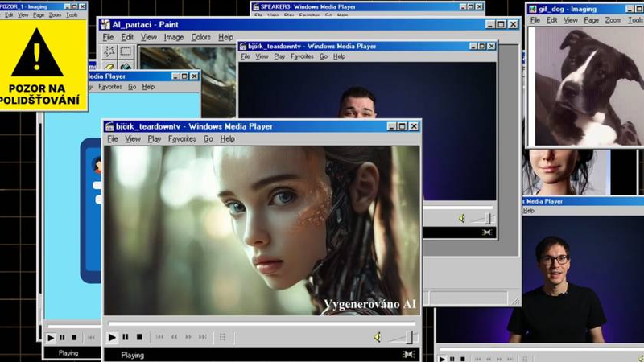Open View menu in the rear björk_teardowntv window
Screen dimensions: 644x362
262,56
